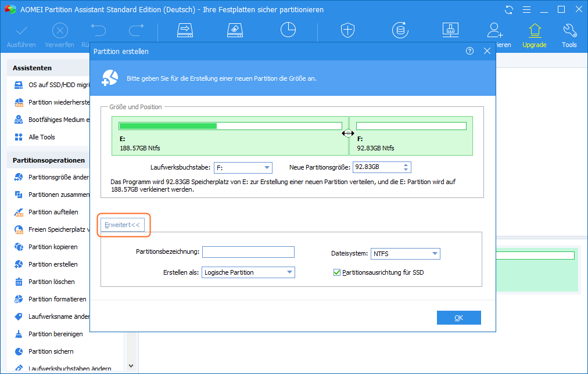Click the pie chart toolbar icon
588x374 pixels.
pyautogui.click(x=288, y=30)
